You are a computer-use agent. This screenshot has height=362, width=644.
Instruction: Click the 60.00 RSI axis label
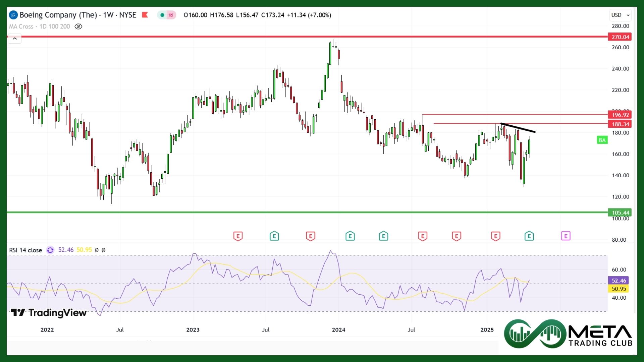pyautogui.click(x=619, y=270)
